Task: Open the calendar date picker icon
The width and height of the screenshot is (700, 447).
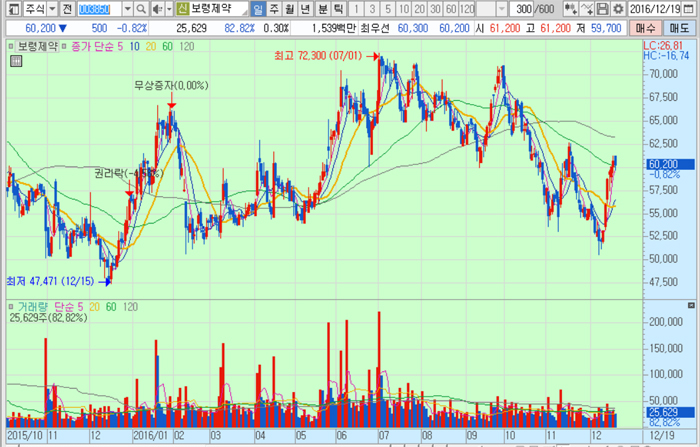Action: 689,8
